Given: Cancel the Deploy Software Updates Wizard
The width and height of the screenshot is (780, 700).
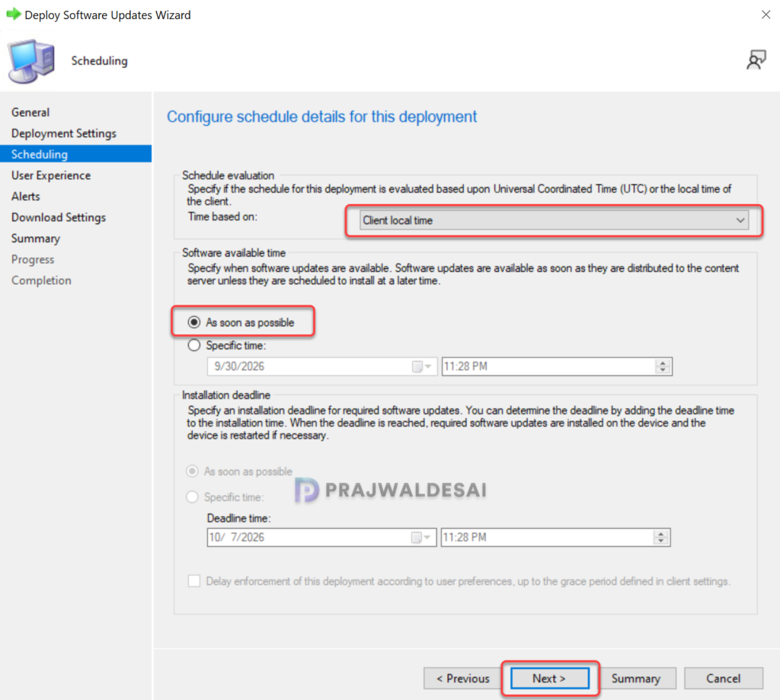Looking at the screenshot, I should 724,679.
